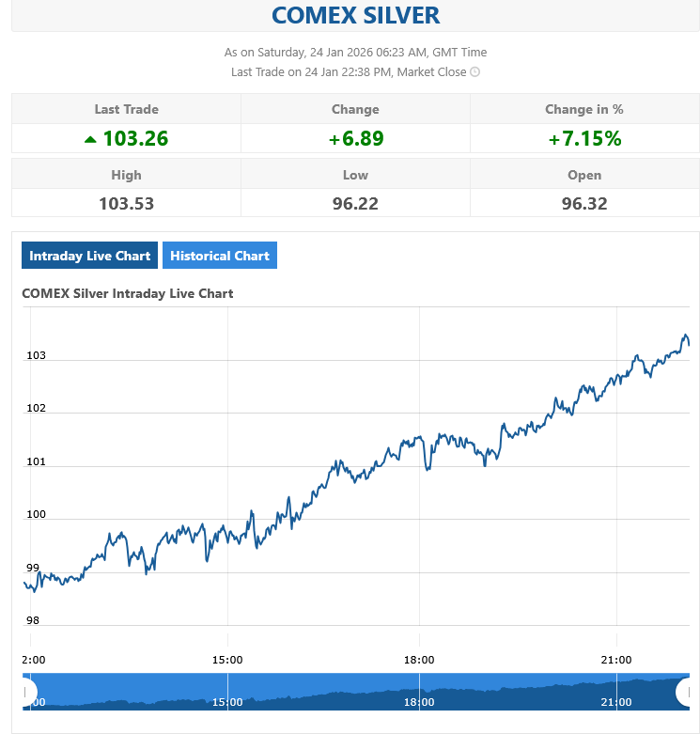Select the Intraday Live Chart tab
The width and height of the screenshot is (700, 734).
click(89, 256)
